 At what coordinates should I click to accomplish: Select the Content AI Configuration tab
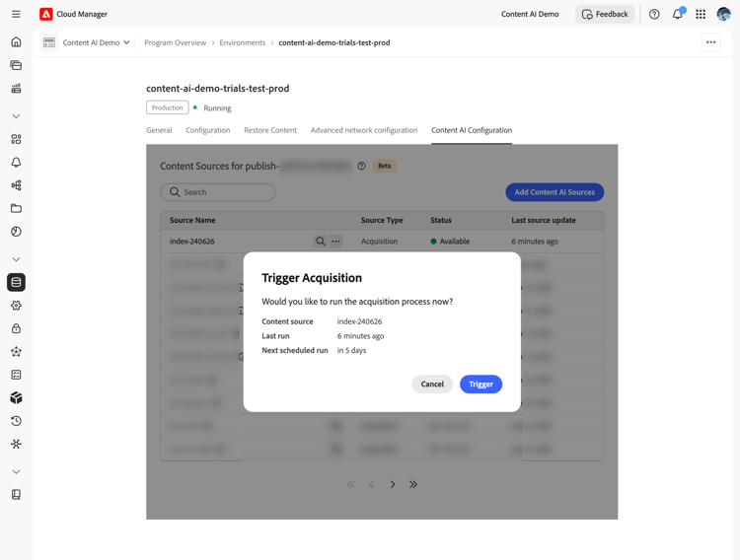point(472,130)
